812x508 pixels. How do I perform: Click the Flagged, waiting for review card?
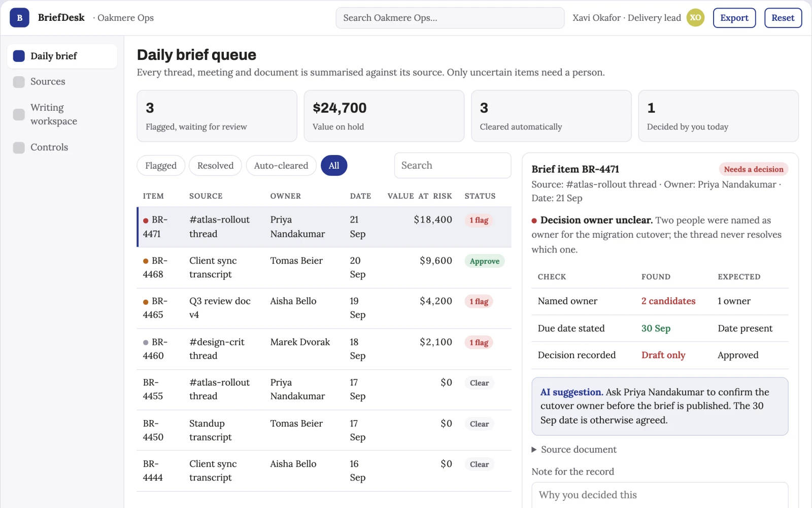[217, 116]
